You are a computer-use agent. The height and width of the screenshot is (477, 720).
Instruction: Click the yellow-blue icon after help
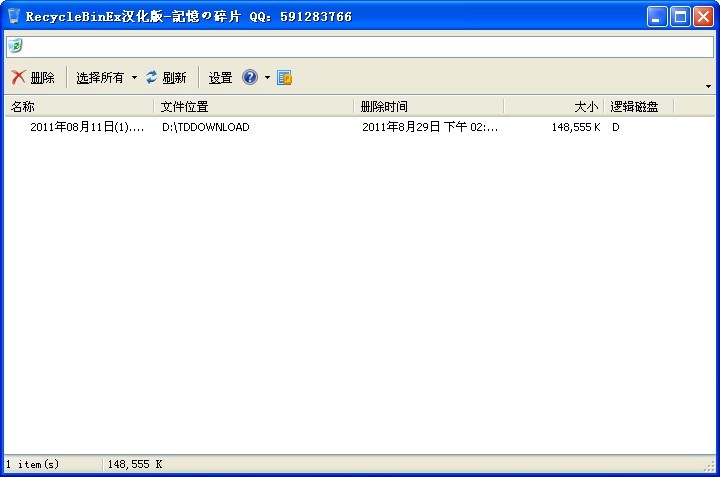pyautogui.click(x=284, y=78)
